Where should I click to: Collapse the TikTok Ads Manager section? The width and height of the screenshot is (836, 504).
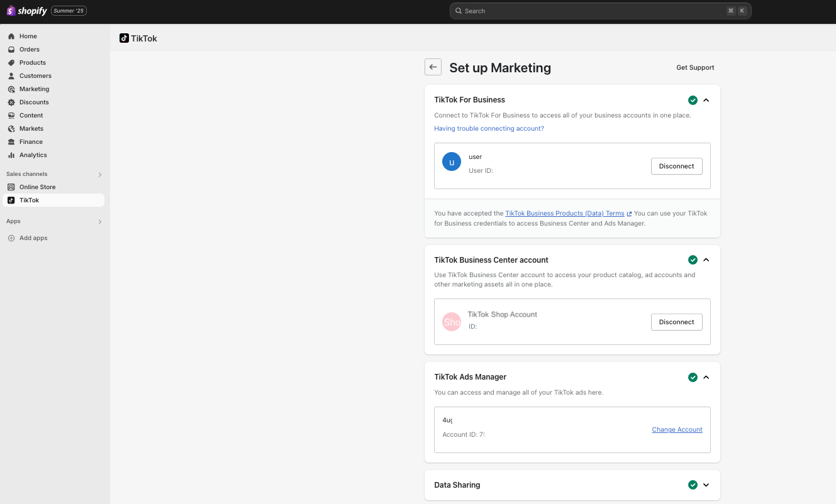(706, 377)
